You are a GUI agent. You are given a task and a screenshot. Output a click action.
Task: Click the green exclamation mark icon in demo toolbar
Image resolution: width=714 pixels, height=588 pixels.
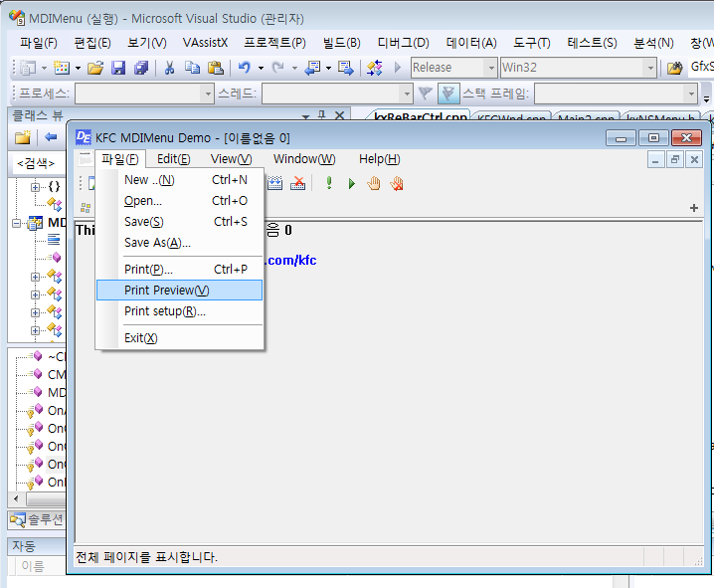(329, 183)
